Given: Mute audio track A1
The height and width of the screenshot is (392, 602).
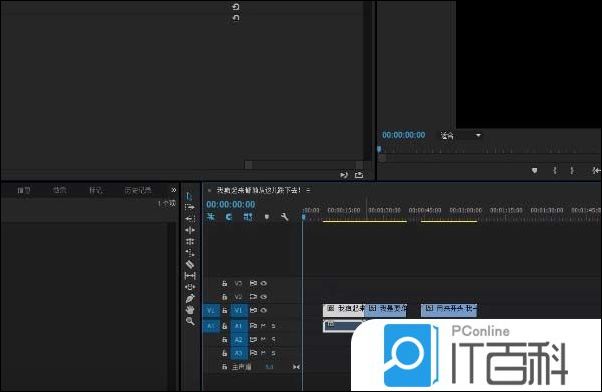Looking at the screenshot, I should [x=263, y=326].
